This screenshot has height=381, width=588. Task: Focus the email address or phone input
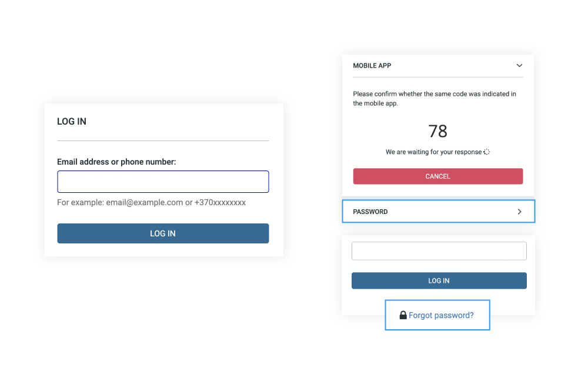click(x=163, y=182)
